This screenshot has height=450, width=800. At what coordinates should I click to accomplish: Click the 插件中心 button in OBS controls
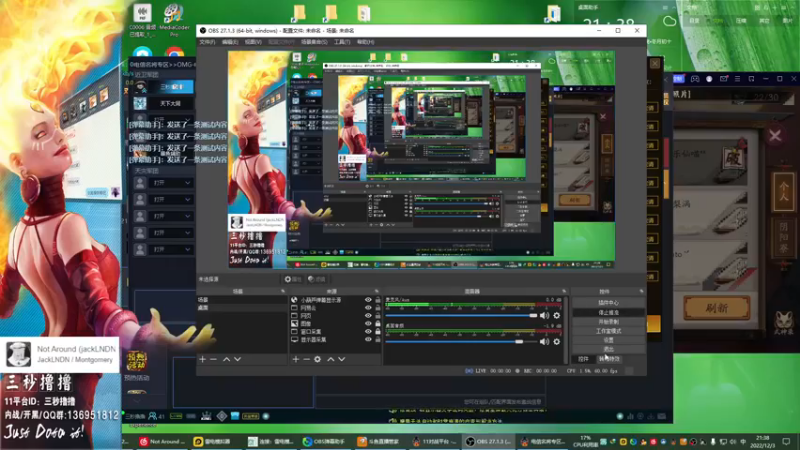coord(608,303)
